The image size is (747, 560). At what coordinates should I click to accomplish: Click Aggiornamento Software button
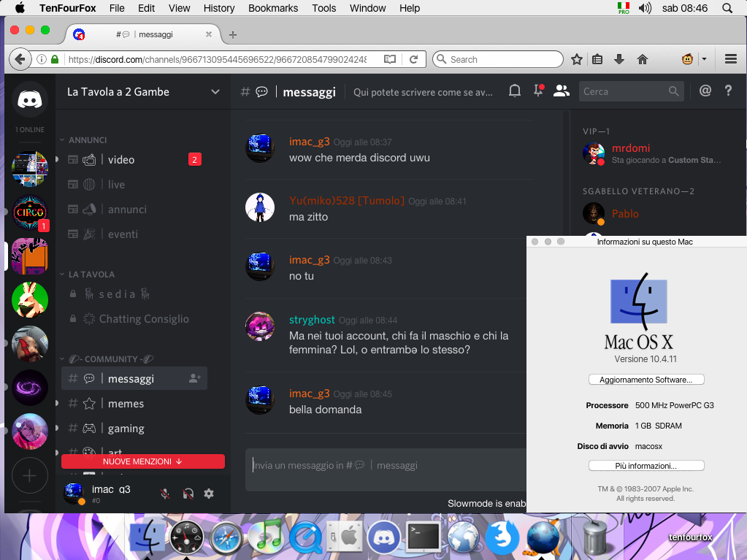(646, 380)
